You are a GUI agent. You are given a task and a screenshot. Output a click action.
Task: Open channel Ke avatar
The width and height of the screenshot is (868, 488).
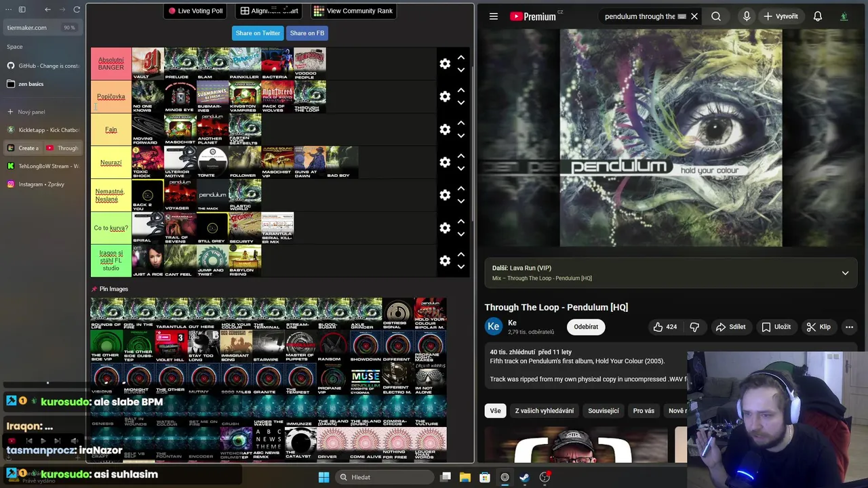click(x=494, y=327)
